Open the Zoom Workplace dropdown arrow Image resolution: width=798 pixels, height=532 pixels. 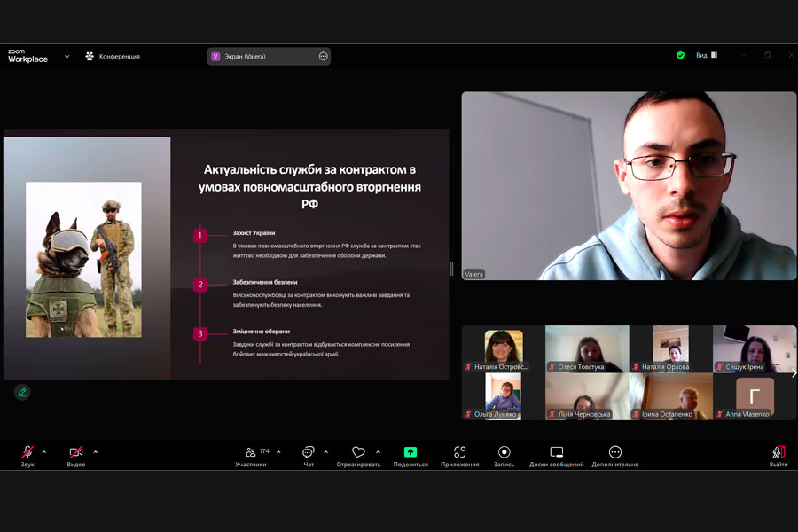tap(66, 56)
